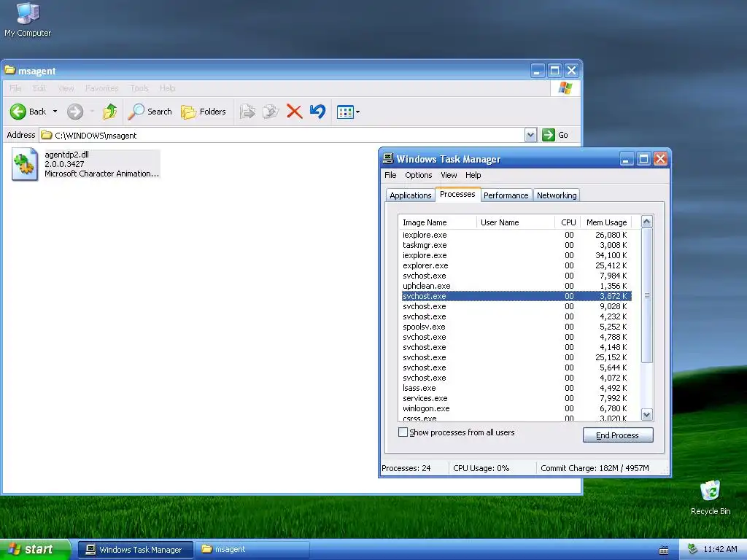Click the Move To toolbar icon

click(x=247, y=112)
